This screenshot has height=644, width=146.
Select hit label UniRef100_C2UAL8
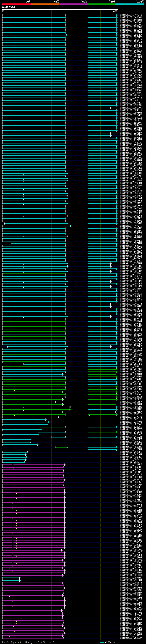[x=131, y=464]
